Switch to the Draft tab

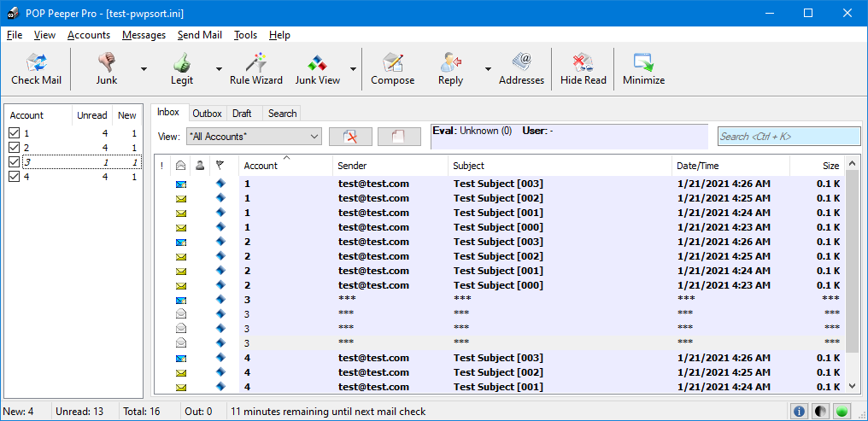click(x=242, y=114)
